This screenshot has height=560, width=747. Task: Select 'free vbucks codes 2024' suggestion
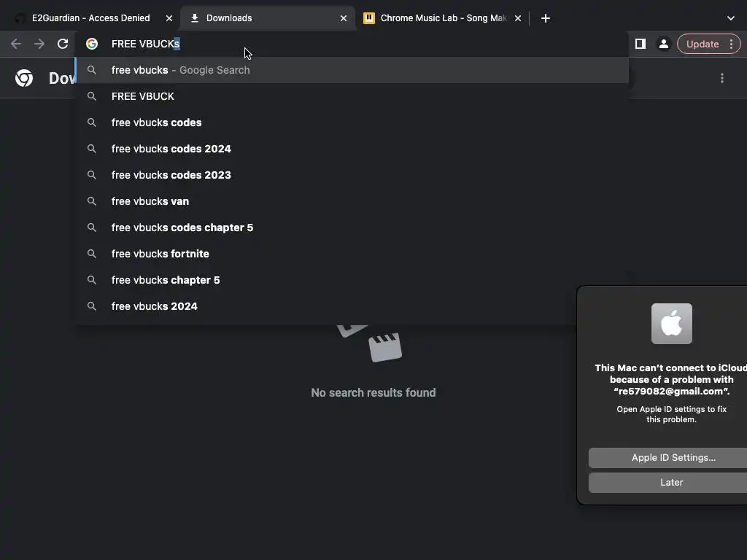tap(352, 149)
